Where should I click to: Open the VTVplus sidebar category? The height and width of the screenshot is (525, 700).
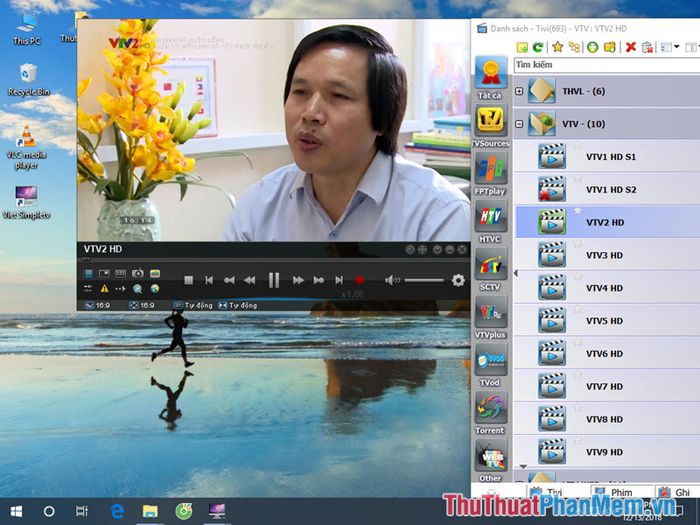coord(490,317)
